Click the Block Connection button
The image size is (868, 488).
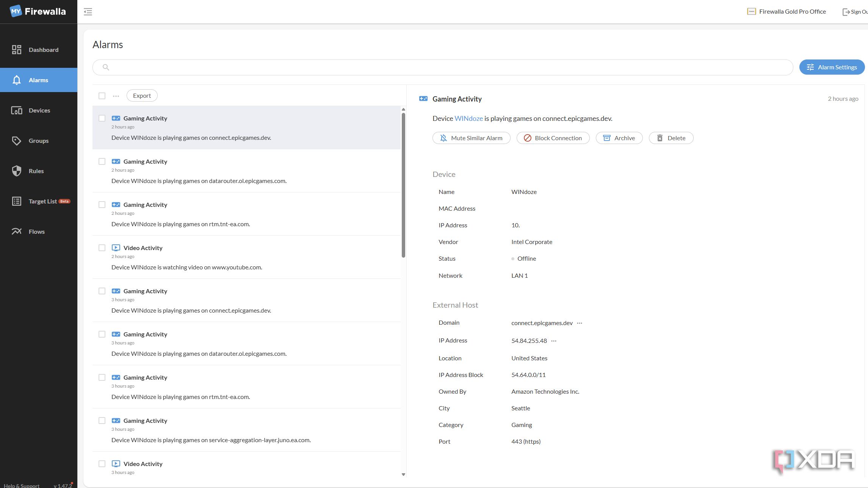point(553,138)
